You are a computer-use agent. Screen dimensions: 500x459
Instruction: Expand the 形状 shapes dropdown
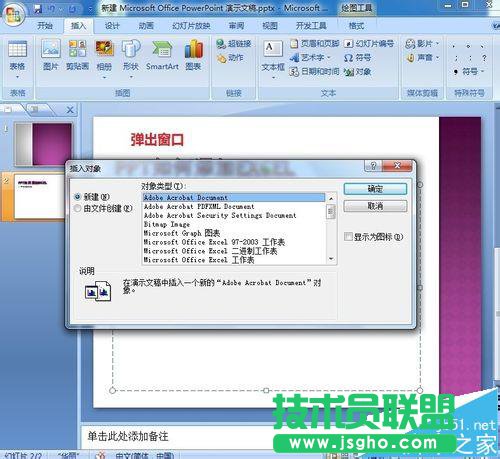click(131, 77)
